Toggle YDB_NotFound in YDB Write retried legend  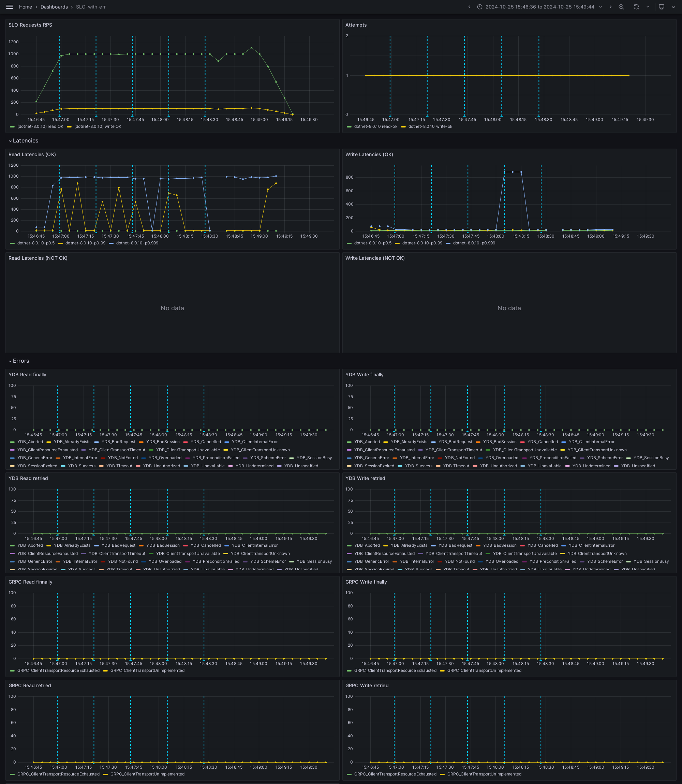[x=460, y=561]
